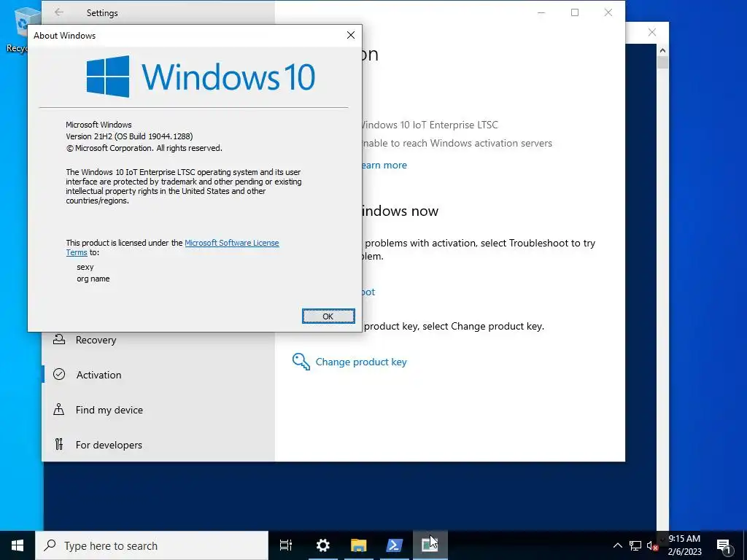Open File Explorer from taskbar
This screenshot has width=747, height=560.
[x=359, y=545]
